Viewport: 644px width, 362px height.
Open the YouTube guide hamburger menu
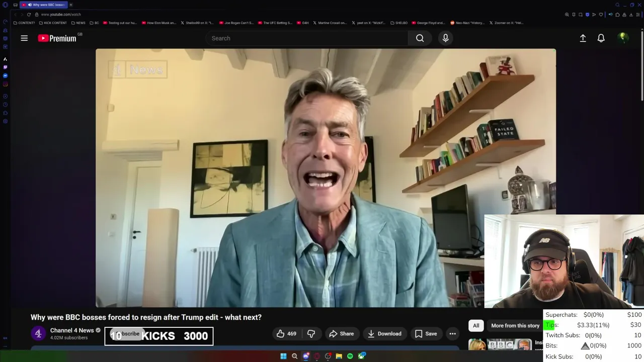point(24,38)
